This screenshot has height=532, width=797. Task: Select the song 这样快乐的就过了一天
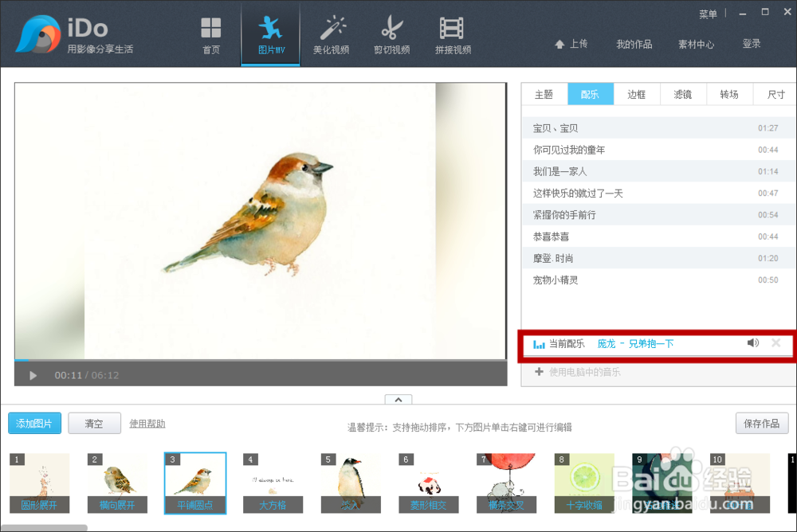click(659, 193)
